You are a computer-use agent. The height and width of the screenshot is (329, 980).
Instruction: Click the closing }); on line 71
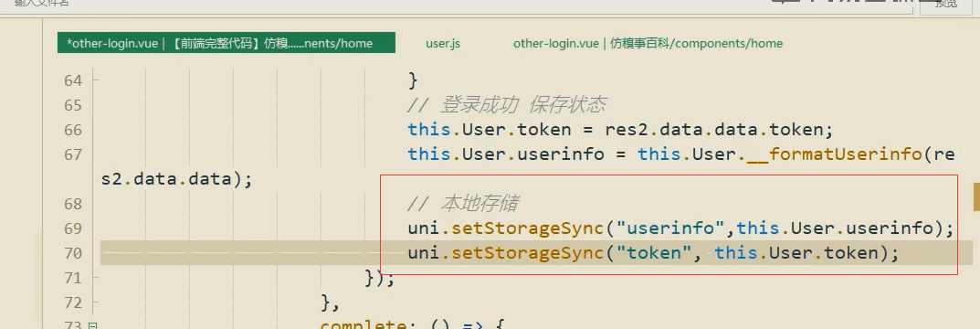[x=380, y=278]
